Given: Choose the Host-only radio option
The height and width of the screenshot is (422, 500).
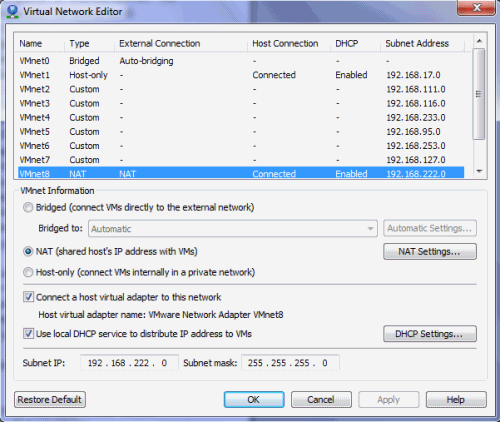Looking at the screenshot, I should click(x=28, y=272).
